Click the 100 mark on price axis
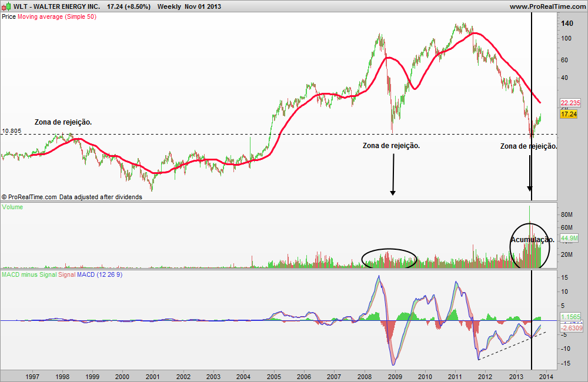 pyautogui.click(x=566, y=38)
